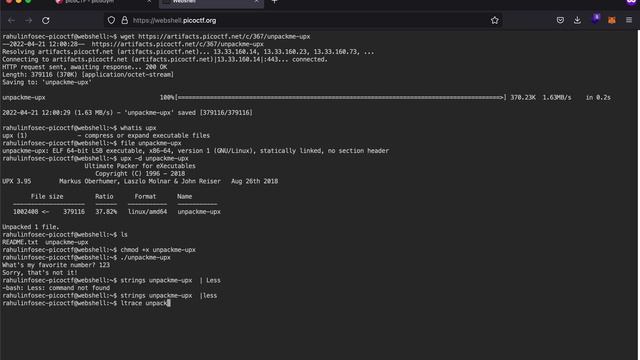Click the 'HTTP request sent, awaiting response' line
The height and width of the screenshot is (360, 640).
point(84,67)
